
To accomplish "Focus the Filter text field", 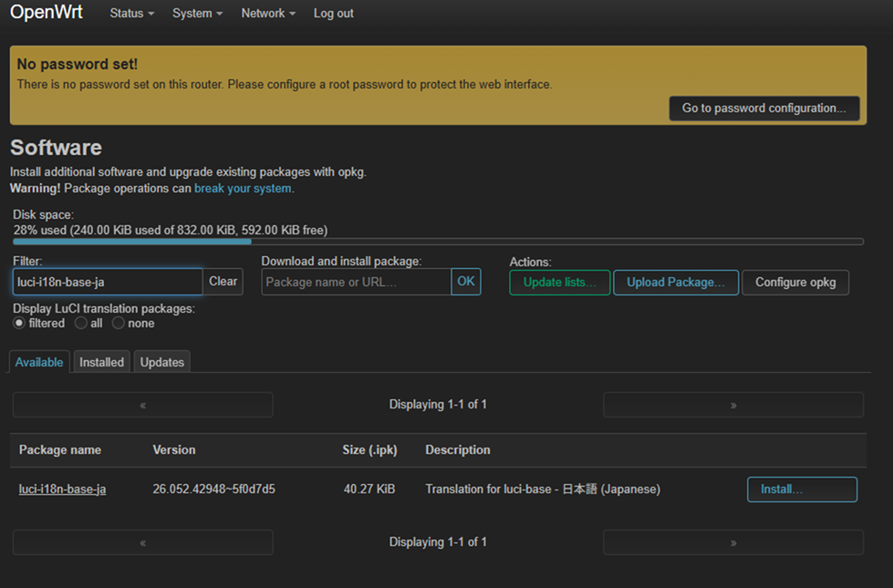I will (108, 282).
